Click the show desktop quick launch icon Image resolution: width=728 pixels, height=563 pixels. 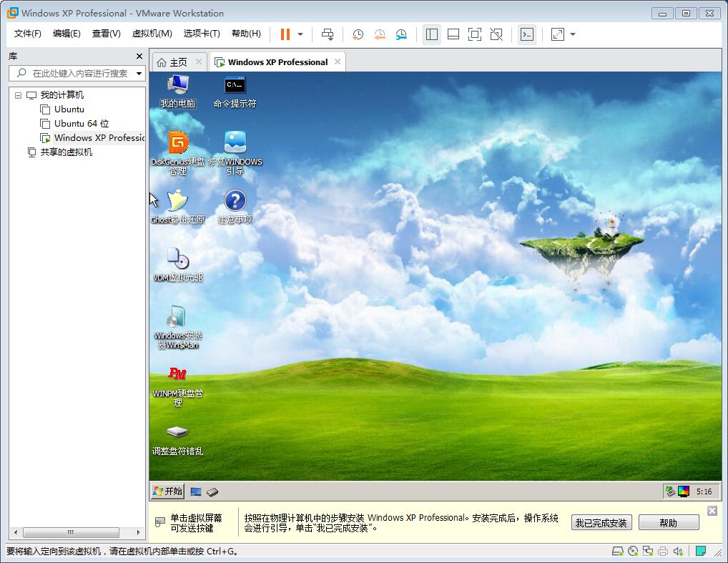196,492
